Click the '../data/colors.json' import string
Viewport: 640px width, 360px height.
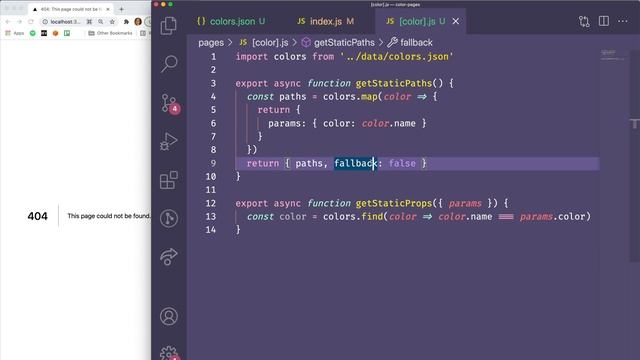coord(397,57)
